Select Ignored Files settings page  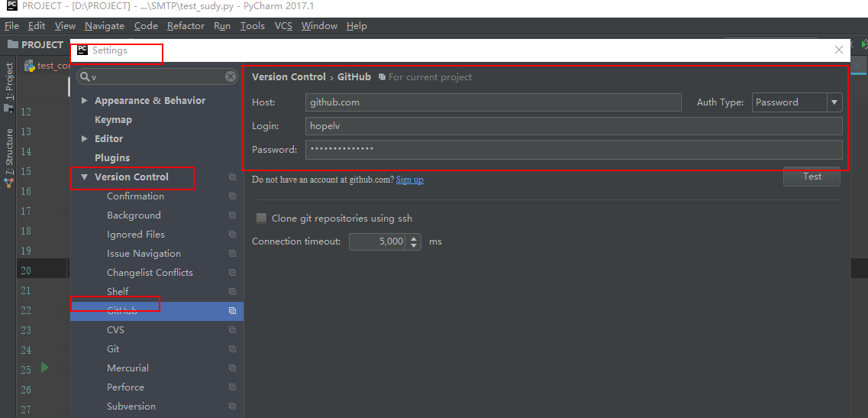[x=136, y=235]
